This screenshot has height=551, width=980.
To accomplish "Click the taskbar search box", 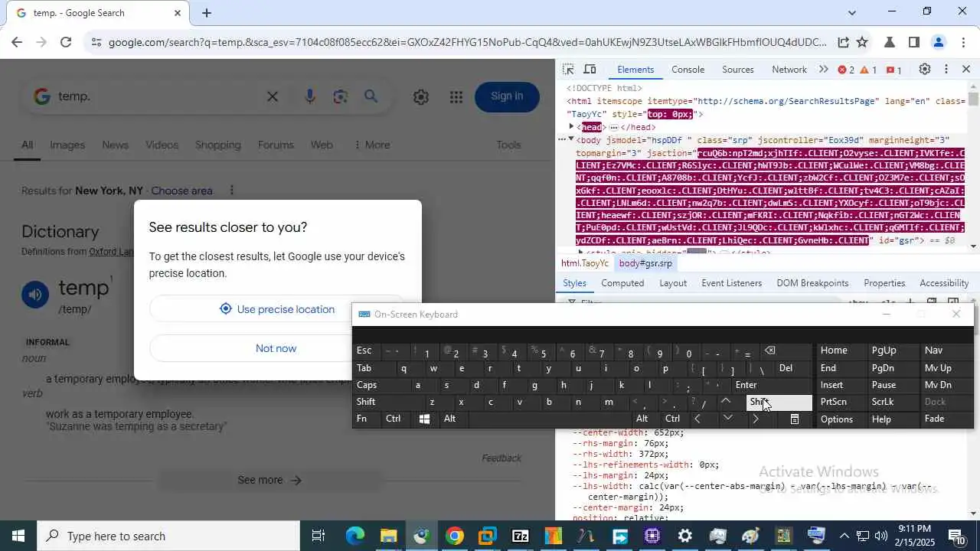I will coord(168,536).
